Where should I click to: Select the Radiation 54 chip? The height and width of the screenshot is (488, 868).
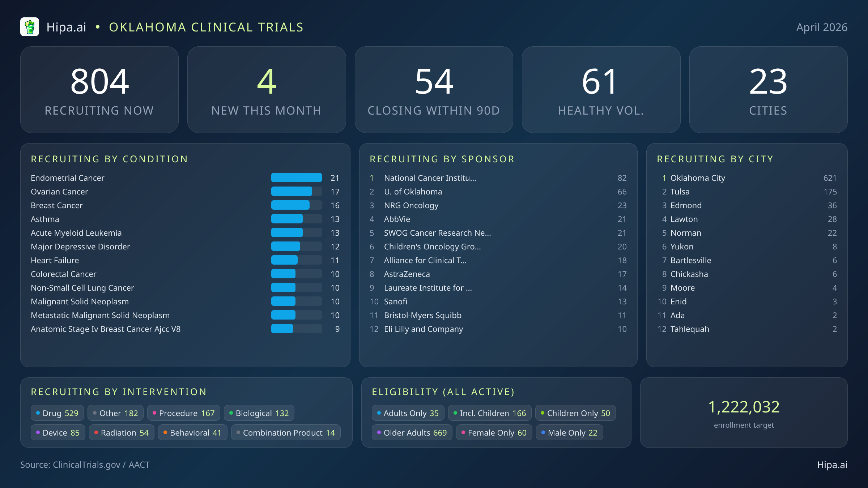point(122,433)
